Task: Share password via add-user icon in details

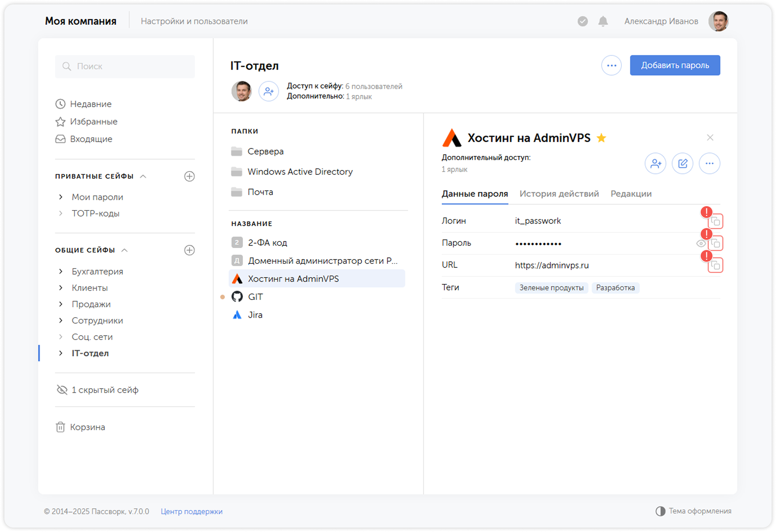Action: point(655,163)
